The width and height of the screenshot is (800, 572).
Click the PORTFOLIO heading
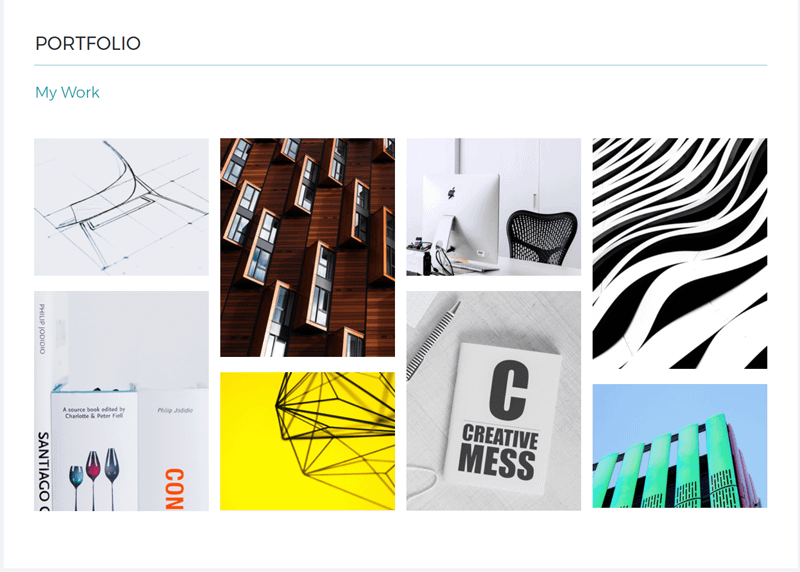[88, 43]
